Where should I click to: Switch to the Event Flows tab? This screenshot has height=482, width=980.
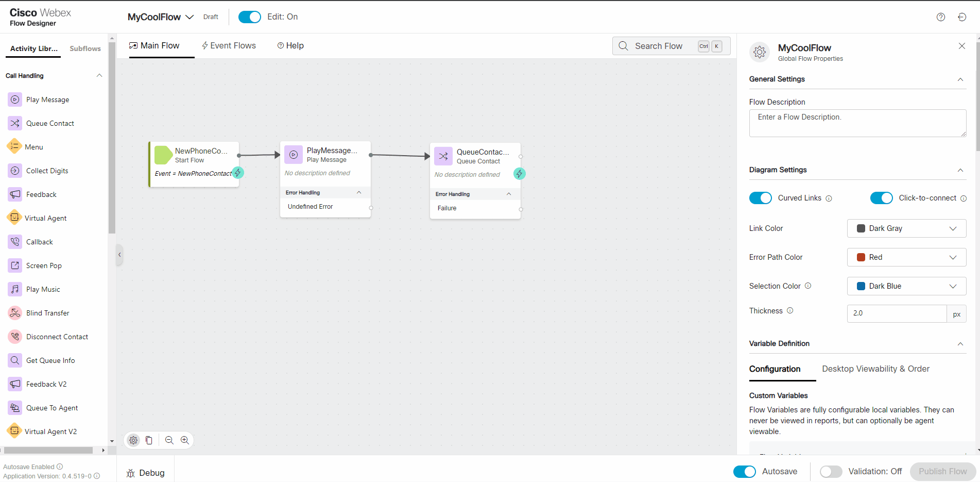tap(229, 46)
